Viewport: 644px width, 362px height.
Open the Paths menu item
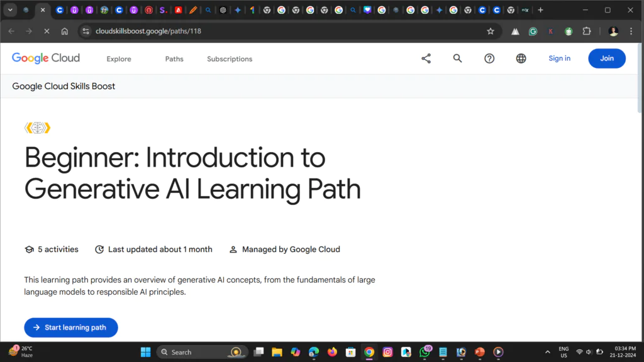coord(174,59)
